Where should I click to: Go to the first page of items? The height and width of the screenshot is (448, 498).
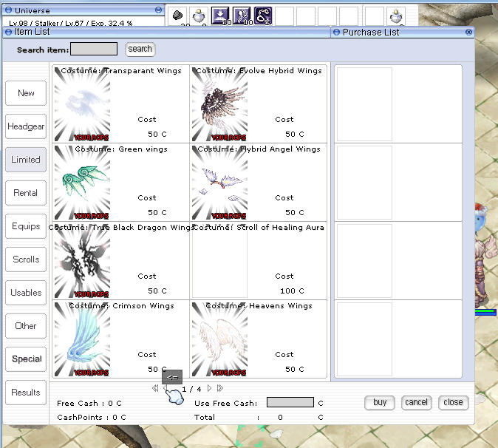coord(155,388)
